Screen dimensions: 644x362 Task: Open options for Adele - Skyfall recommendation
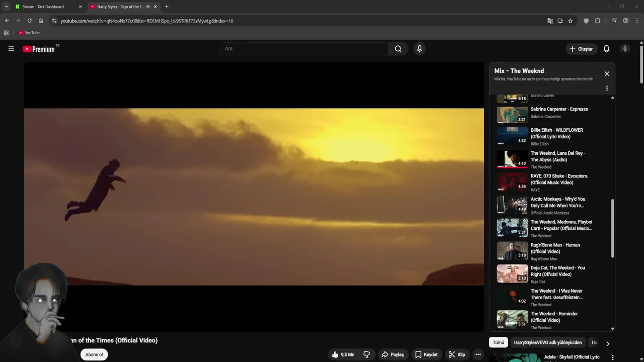point(612,357)
